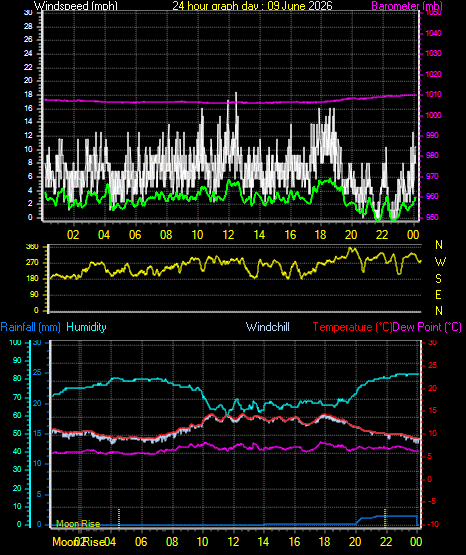Click compass letter E beside the direction graph
This screenshot has height=555, width=466.
coord(438,294)
